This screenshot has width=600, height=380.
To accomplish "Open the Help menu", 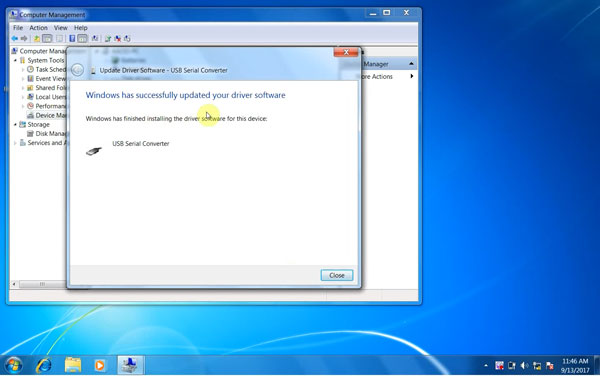I will click(x=80, y=28).
